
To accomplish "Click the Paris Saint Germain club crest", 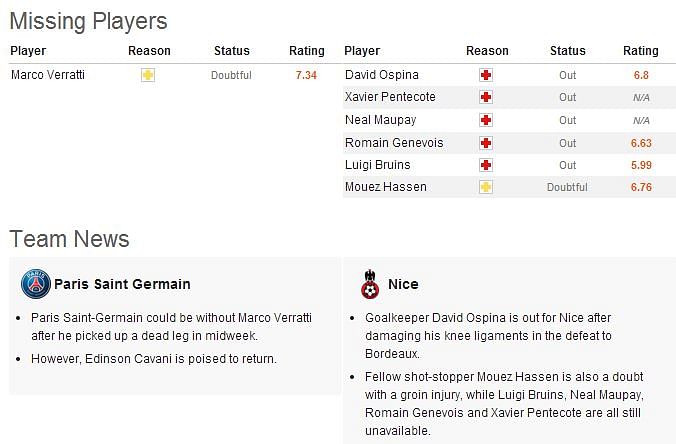I will (36, 284).
